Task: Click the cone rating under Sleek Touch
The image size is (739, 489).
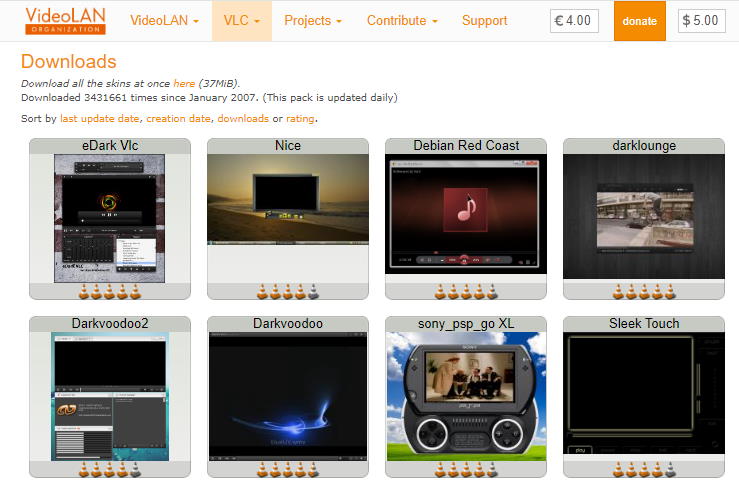Action: (x=644, y=470)
